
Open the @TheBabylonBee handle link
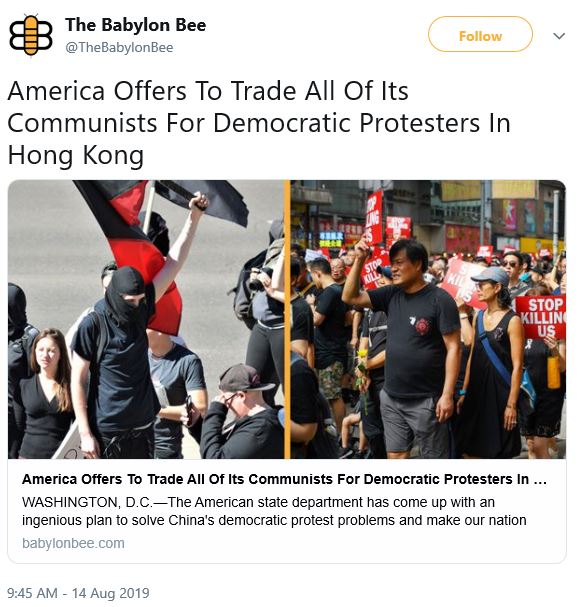(119, 48)
